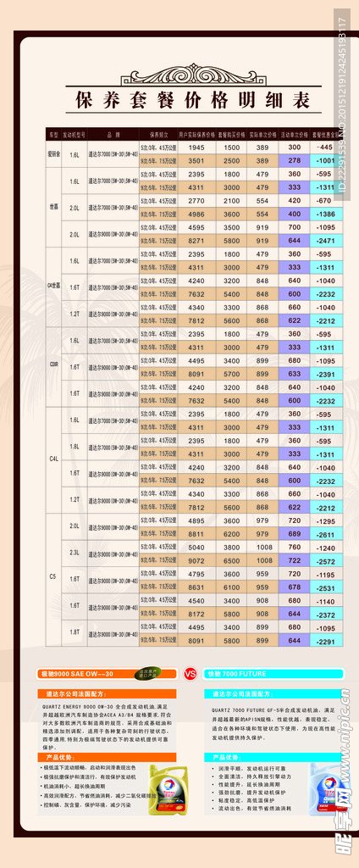This screenshot has height=868, width=359.
Task: Click the cyan discount cell -2611
Action: tap(325, 534)
